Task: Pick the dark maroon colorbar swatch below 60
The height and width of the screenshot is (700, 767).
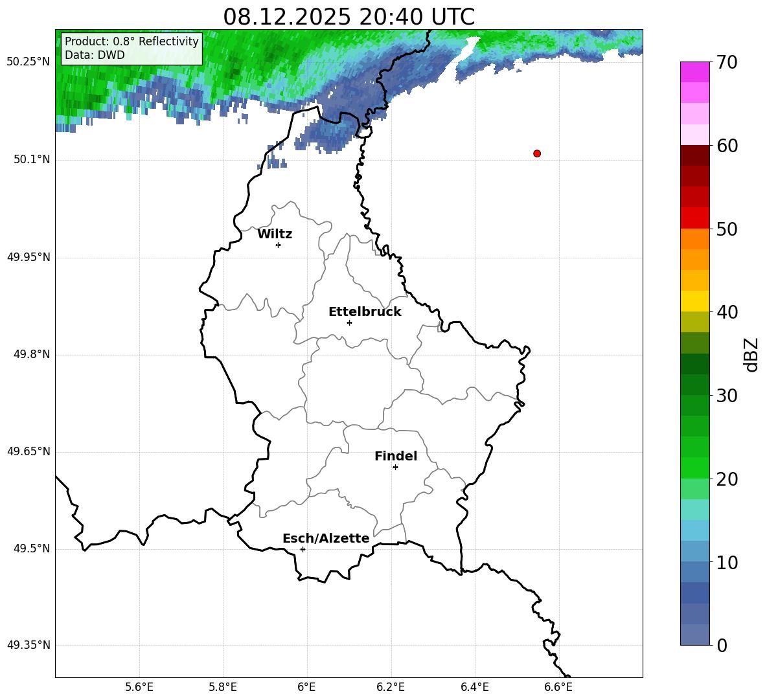Action: point(694,155)
